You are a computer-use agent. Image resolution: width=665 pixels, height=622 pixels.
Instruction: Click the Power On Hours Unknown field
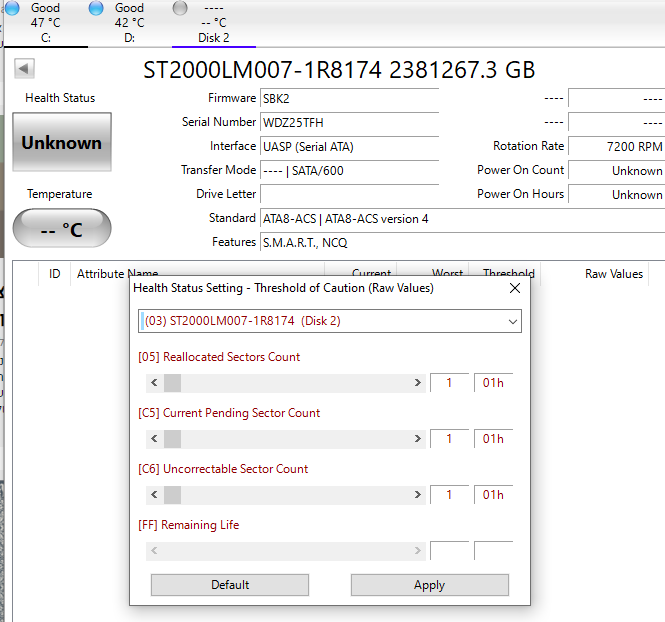(x=617, y=195)
